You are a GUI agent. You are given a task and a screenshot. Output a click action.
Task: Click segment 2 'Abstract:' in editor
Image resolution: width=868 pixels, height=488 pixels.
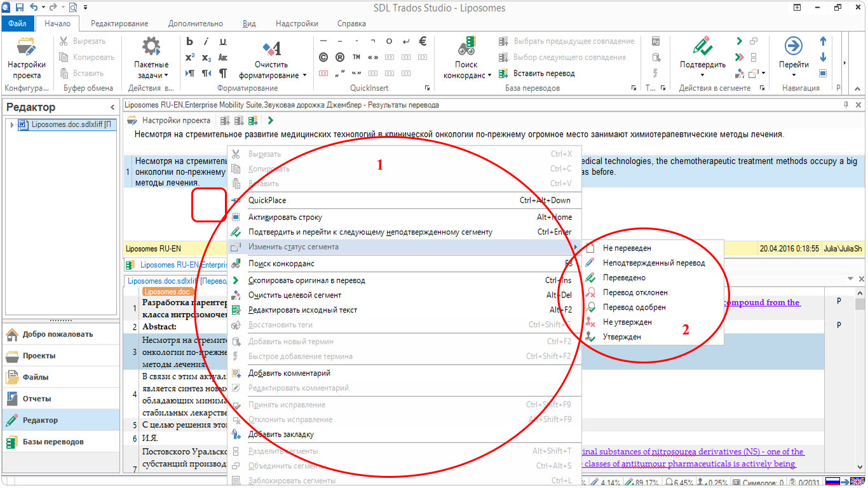click(159, 327)
